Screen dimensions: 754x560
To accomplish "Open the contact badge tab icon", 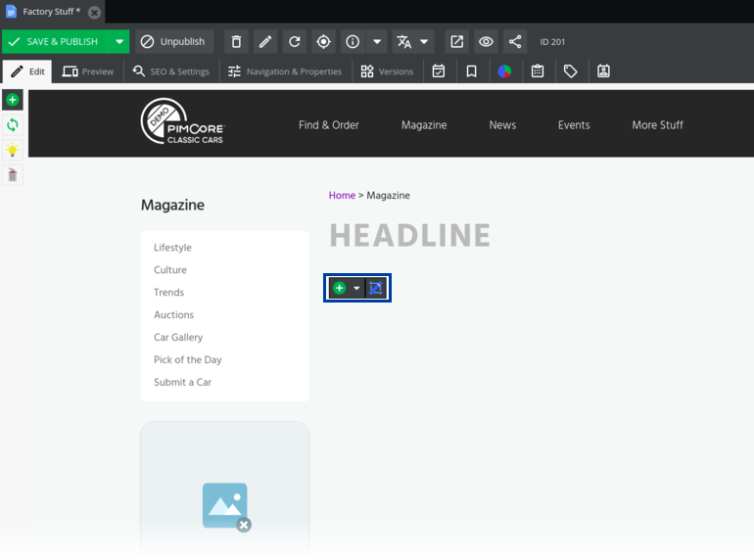I will coord(603,71).
